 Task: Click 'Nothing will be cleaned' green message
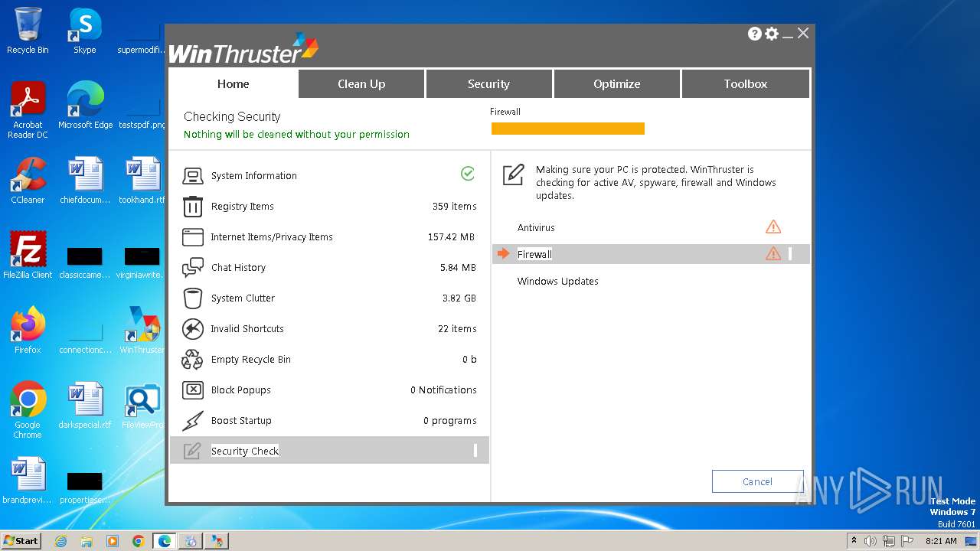pos(296,135)
